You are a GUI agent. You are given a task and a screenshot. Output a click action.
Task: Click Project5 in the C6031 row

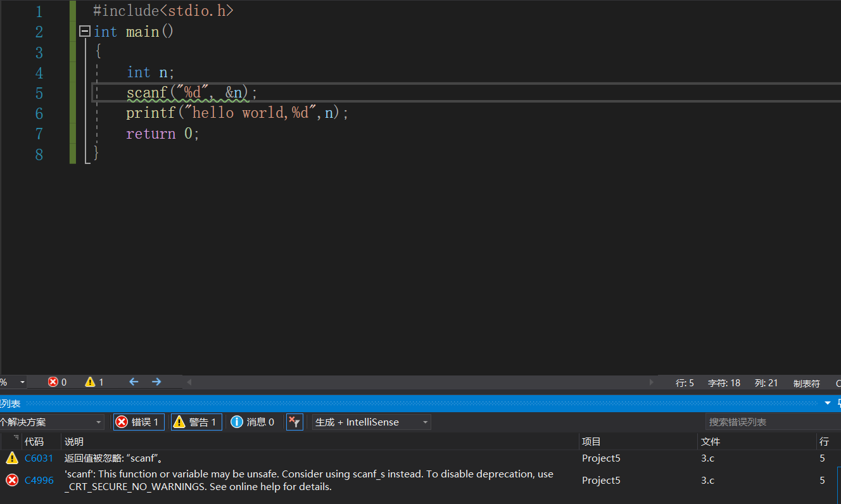tap(601, 458)
